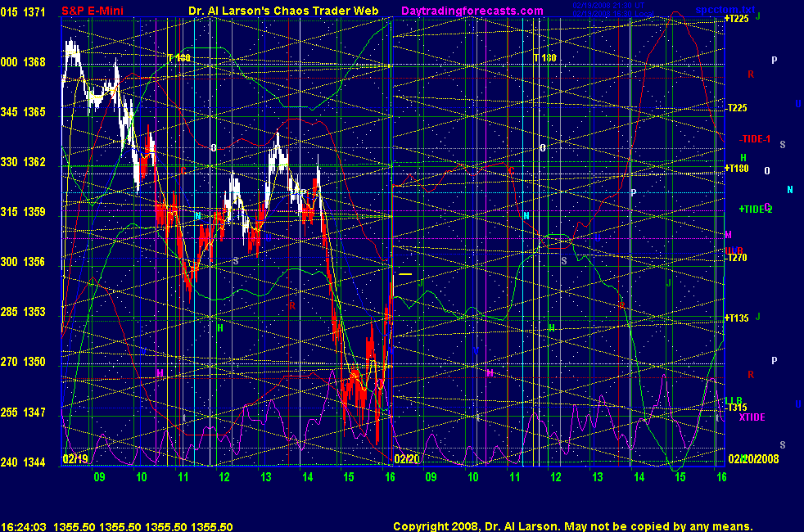
Task: Select the 240 1344 price level
Action: (23, 462)
